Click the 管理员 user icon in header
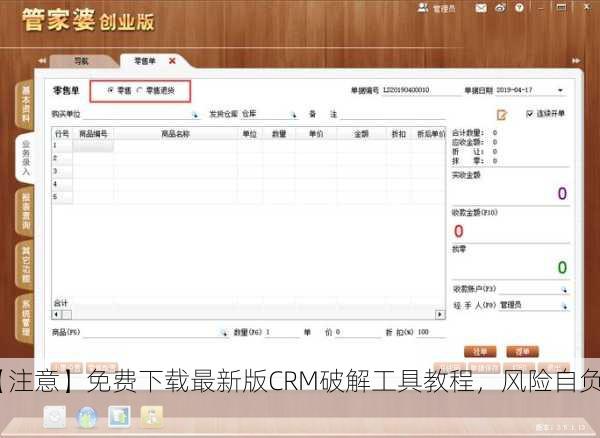Image resolution: width=600 pixels, height=438 pixels. [x=423, y=7]
